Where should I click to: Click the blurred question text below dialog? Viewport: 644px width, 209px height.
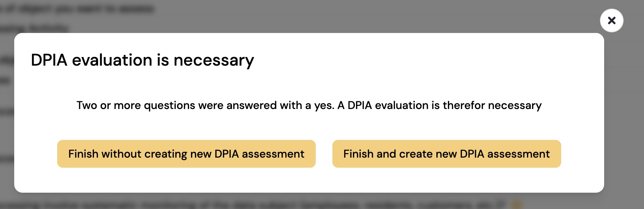(253, 205)
